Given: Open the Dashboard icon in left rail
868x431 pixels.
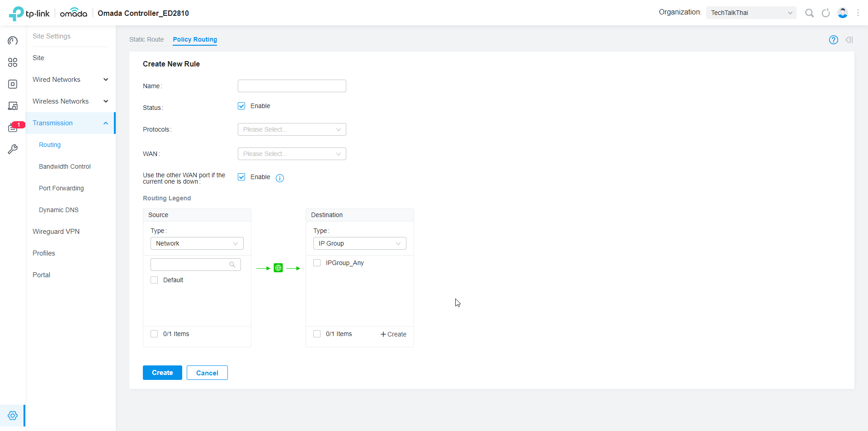Looking at the screenshot, I should (x=13, y=41).
